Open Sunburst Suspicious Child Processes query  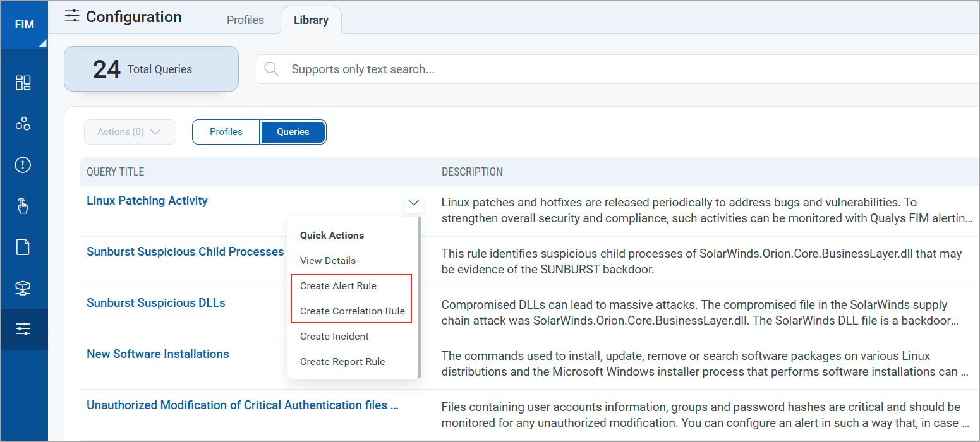185,252
